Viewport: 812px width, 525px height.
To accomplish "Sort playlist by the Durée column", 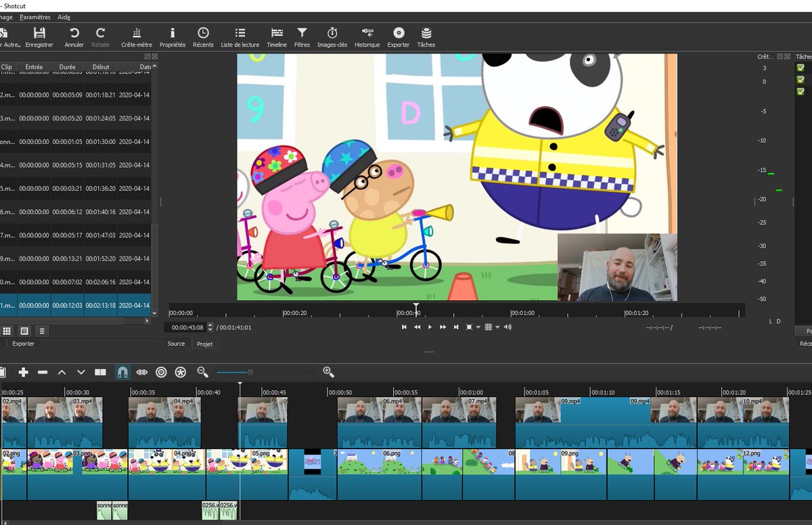I will [x=68, y=67].
